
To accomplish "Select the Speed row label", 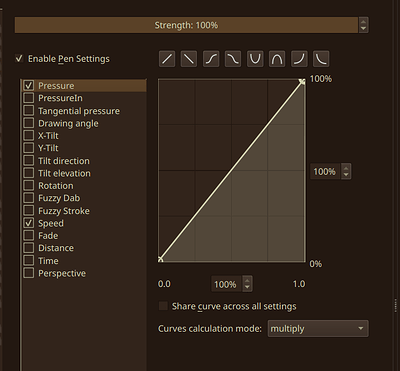I will click(51, 223).
